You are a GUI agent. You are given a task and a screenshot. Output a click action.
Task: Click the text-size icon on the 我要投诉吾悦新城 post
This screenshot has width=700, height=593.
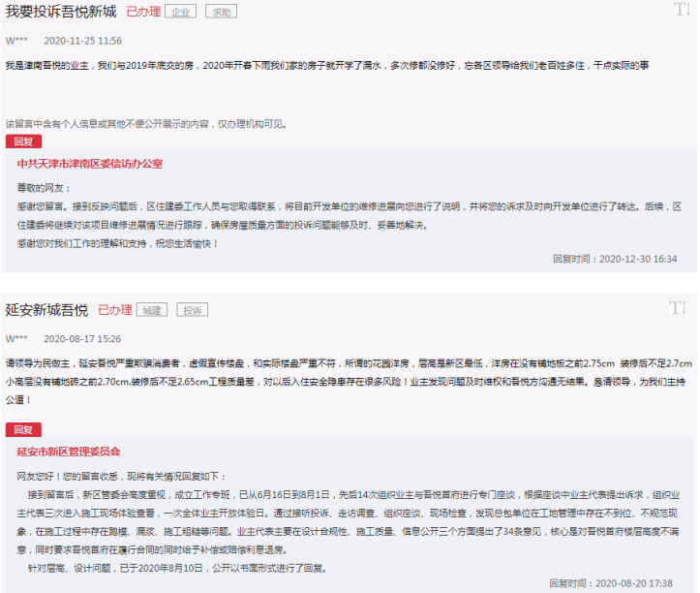point(681,11)
